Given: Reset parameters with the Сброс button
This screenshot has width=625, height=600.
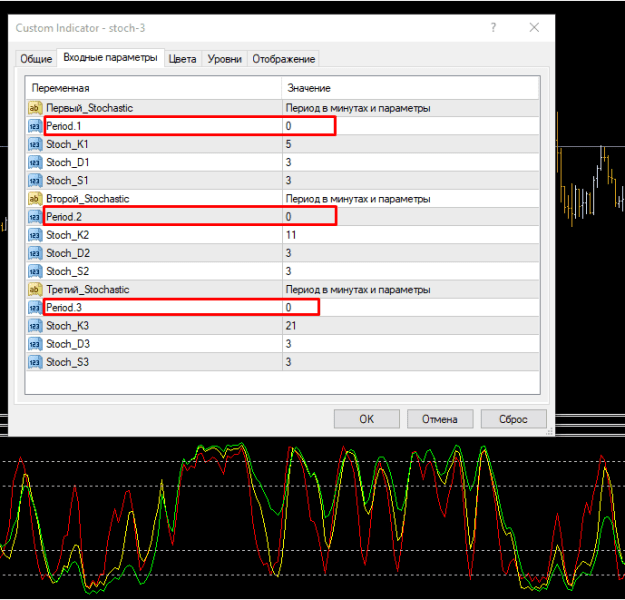Looking at the screenshot, I should 513,419.
